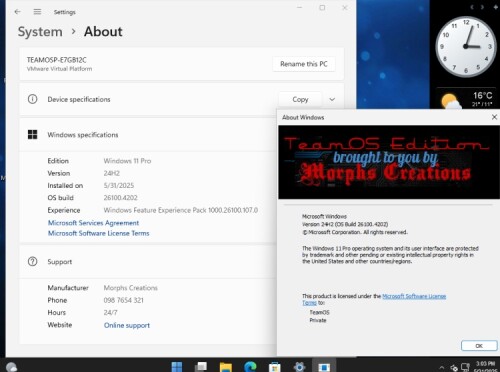Click the Support question mark icon
Image resolution: width=500 pixels, height=372 pixels.
click(x=32, y=262)
